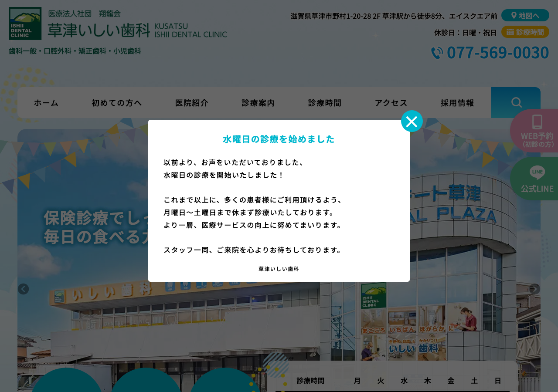
Task: Go to ホーム menu item
Action: click(46, 103)
